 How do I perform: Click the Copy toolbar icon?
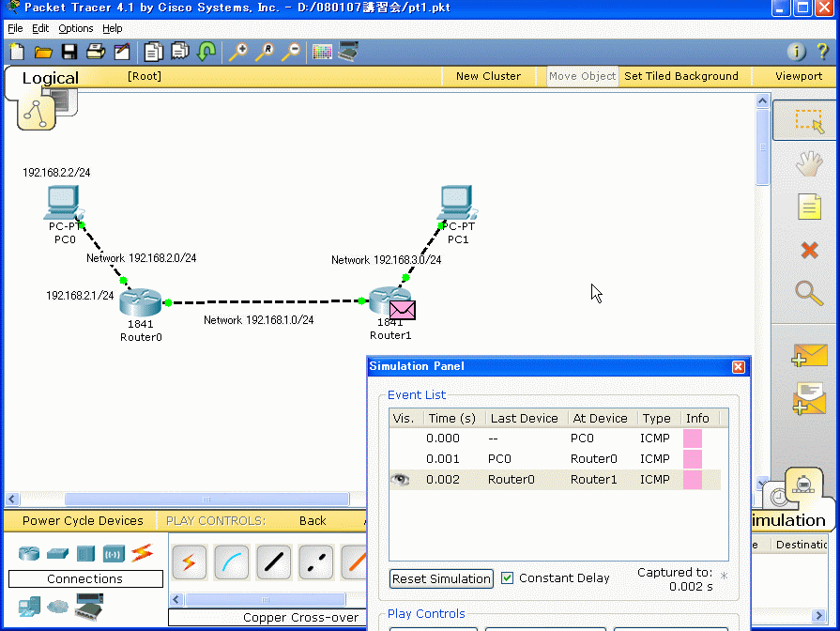pos(154,52)
